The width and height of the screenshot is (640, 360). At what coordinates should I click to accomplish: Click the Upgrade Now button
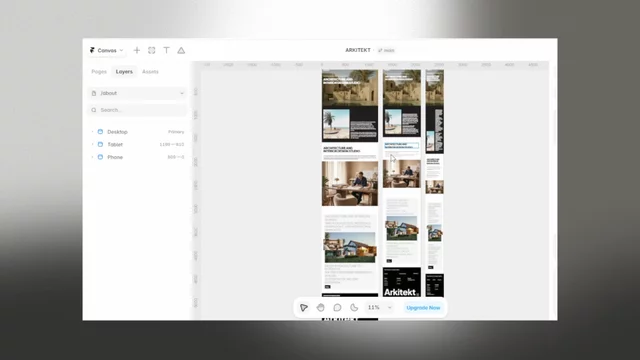tap(423, 307)
